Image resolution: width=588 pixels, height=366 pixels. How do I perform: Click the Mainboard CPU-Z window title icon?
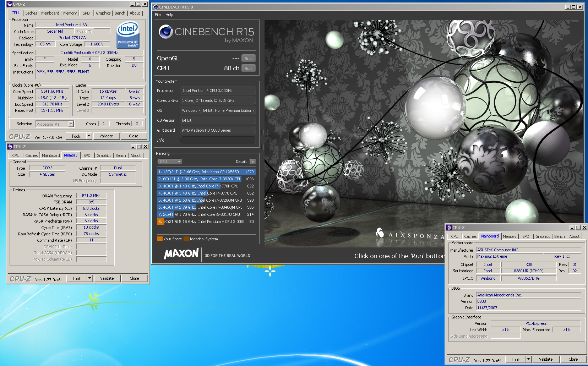[x=449, y=228]
